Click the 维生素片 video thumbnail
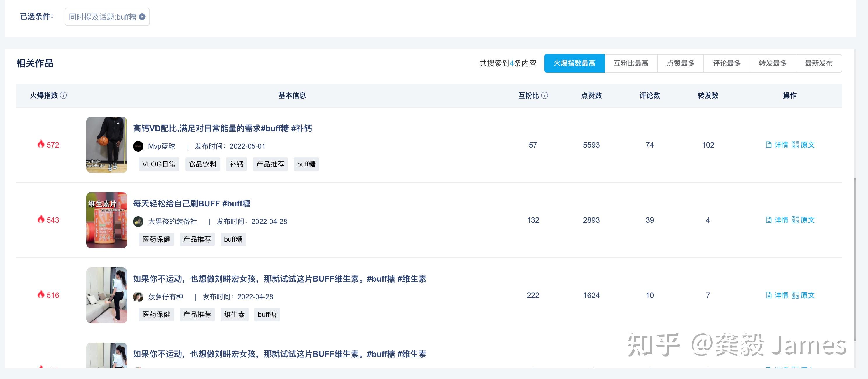Screen dimensions: 868x379 pos(106,220)
